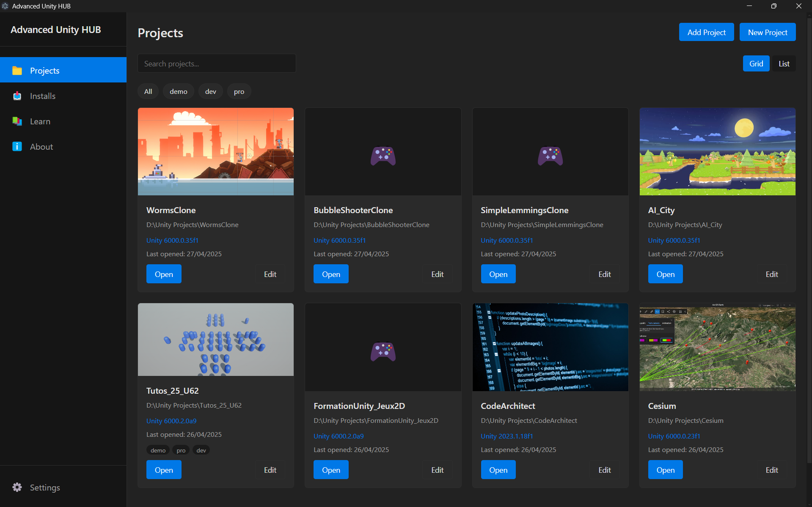Open the About page
812x507 pixels.
(x=63, y=147)
